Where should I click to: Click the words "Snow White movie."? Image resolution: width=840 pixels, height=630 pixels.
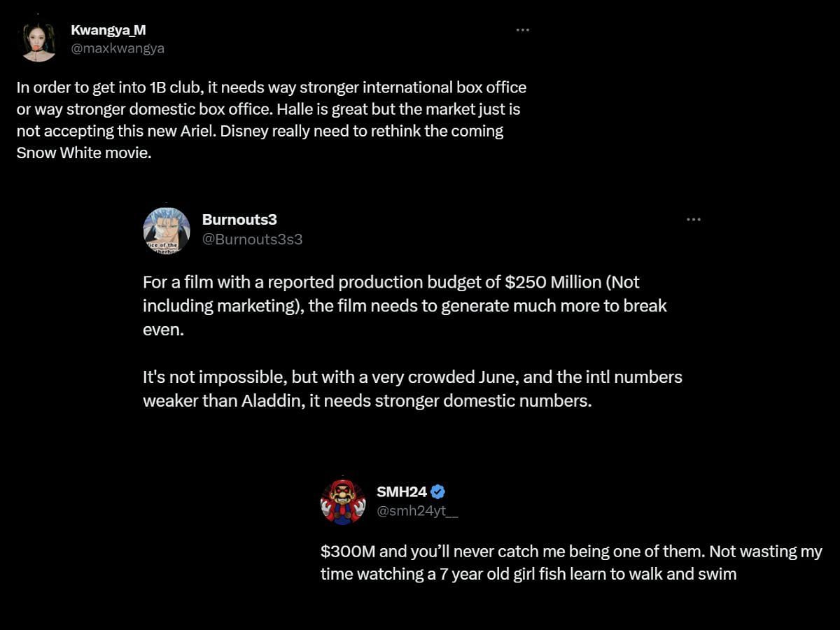(84, 152)
